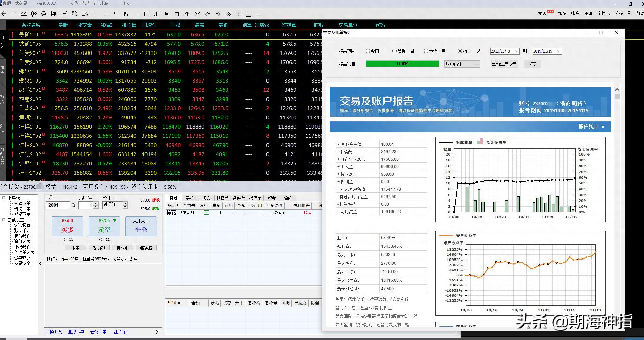Viewport: 644px width, 340px height.
Task: Choose the 最近一月 report range
Action: coord(426,51)
